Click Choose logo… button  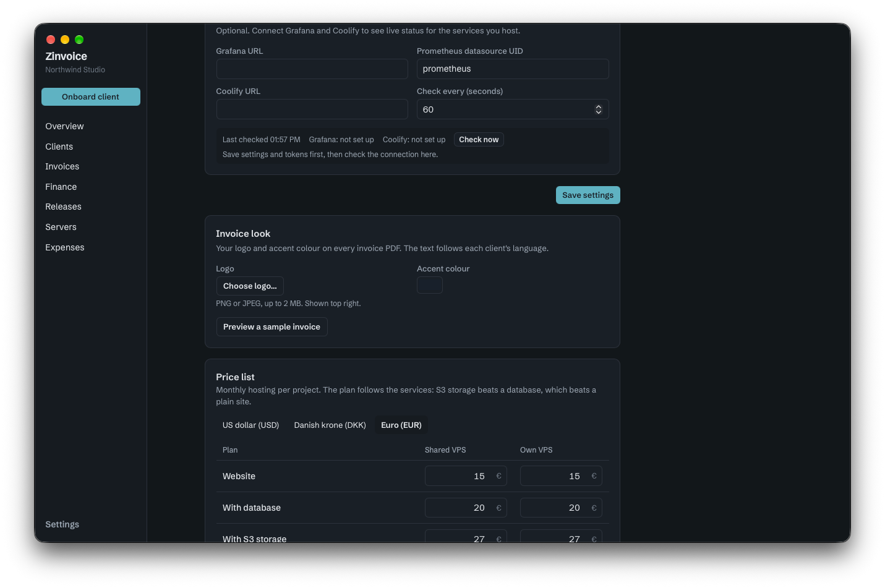click(x=250, y=286)
